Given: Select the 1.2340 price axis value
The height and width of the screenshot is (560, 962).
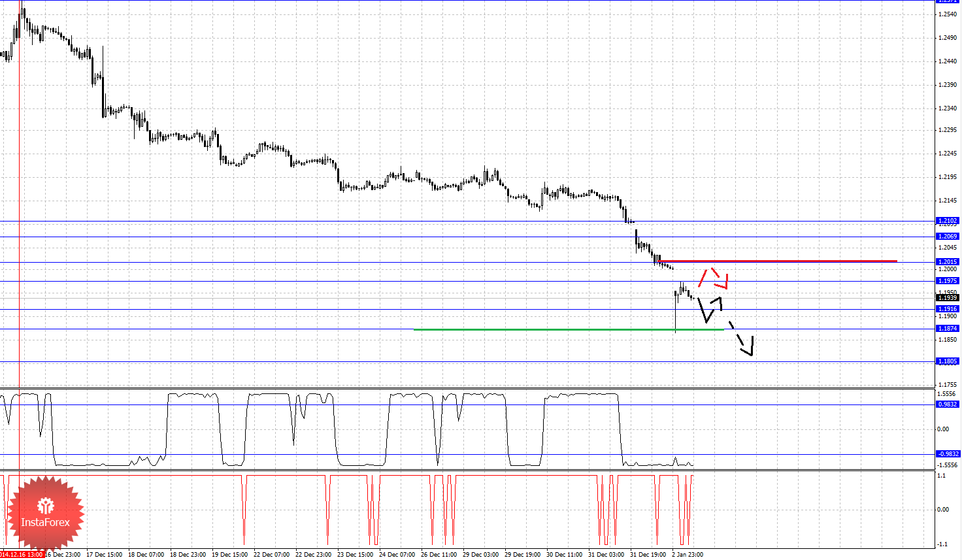Looking at the screenshot, I should point(948,108).
